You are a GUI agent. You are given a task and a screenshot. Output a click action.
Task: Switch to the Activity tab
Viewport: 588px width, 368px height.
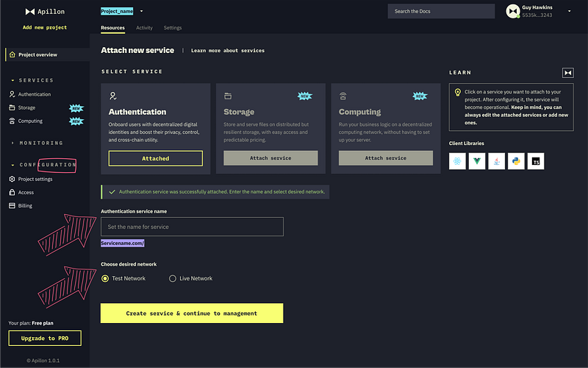pos(144,28)
